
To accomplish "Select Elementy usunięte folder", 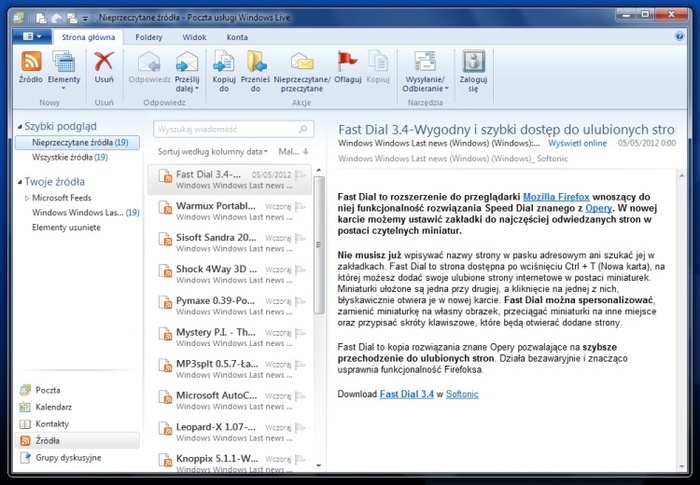I will pyautogui.click(x=66, y=227).
